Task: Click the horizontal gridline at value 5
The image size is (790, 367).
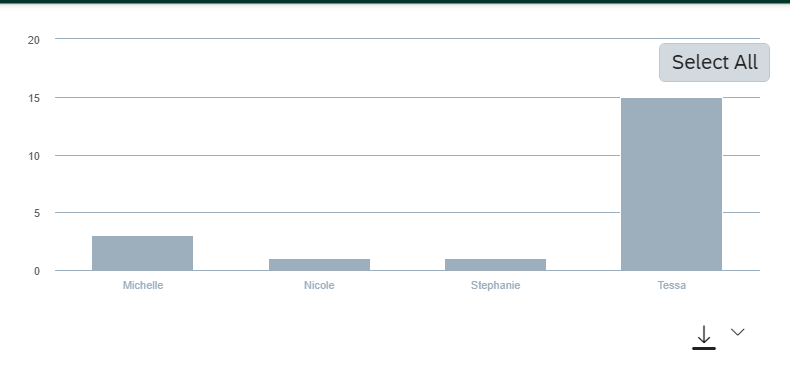Action: (338, 213)
